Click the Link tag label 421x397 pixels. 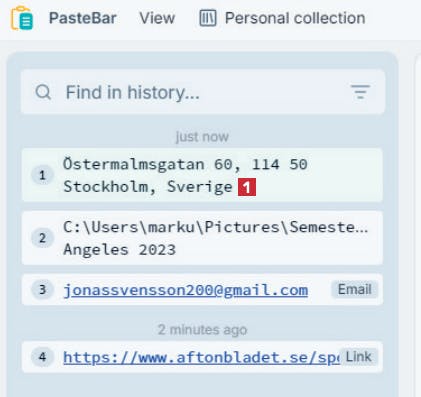[358, 357]
